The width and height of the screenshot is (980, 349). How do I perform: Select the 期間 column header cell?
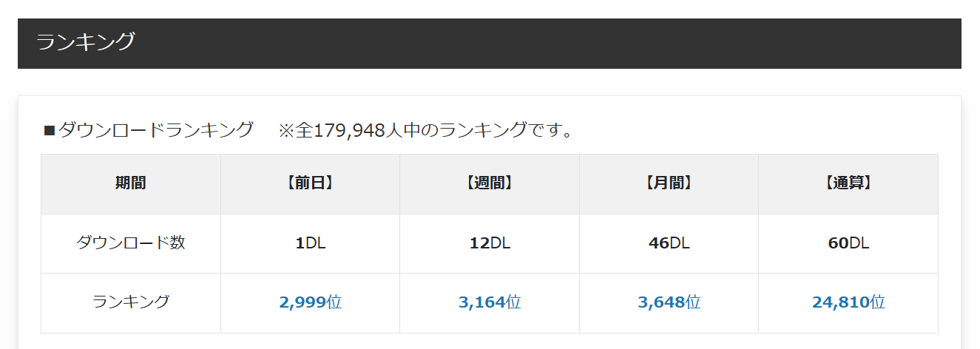pyautogui.click(x=131, y=183)
